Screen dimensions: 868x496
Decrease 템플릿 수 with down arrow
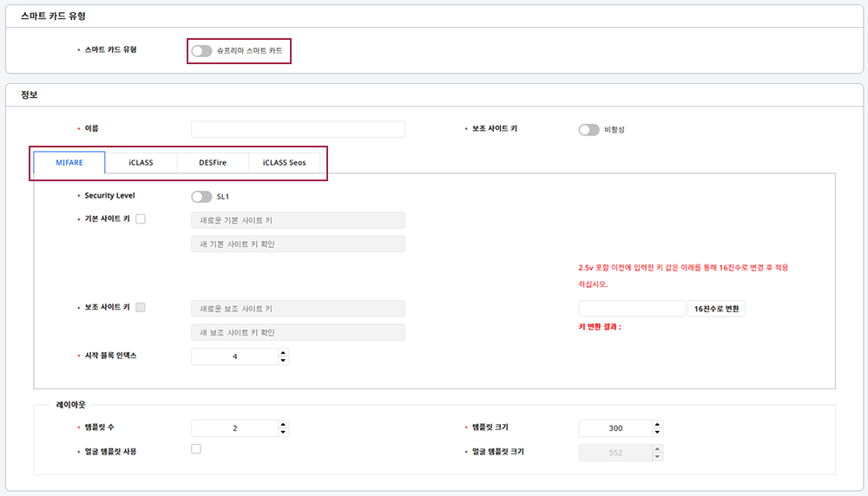283,433
